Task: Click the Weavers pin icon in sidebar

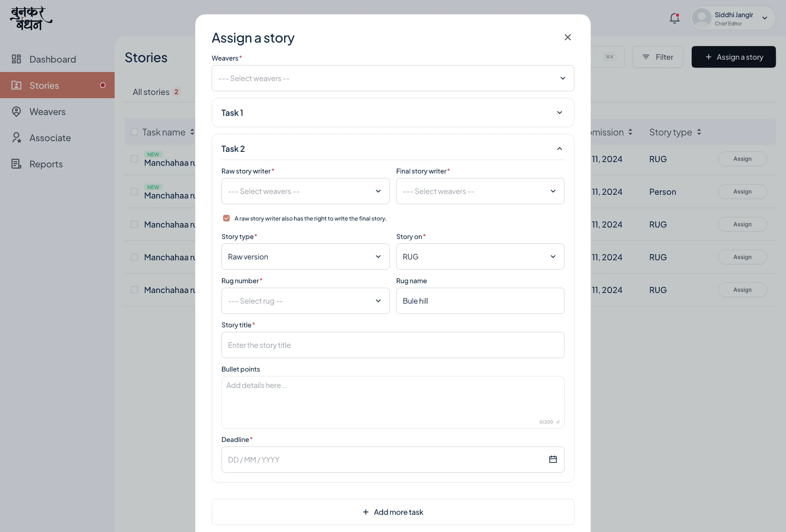Action: pyautogui.click(x=16, y=111)
